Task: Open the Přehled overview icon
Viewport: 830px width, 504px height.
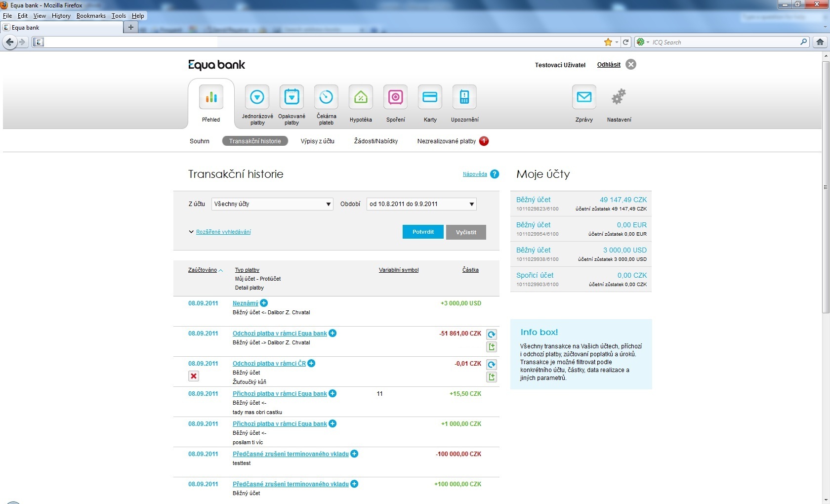Action: (211, 97)
